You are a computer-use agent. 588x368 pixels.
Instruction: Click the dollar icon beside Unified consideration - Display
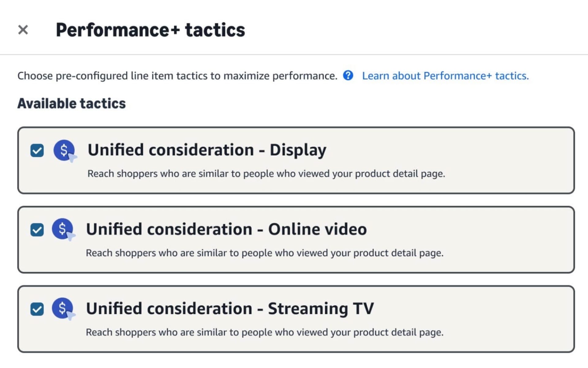(64, 150)
